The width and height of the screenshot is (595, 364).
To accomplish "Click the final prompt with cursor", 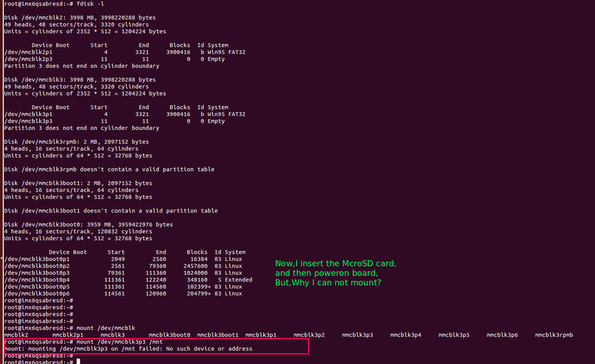I will click(x=42, y=362).
